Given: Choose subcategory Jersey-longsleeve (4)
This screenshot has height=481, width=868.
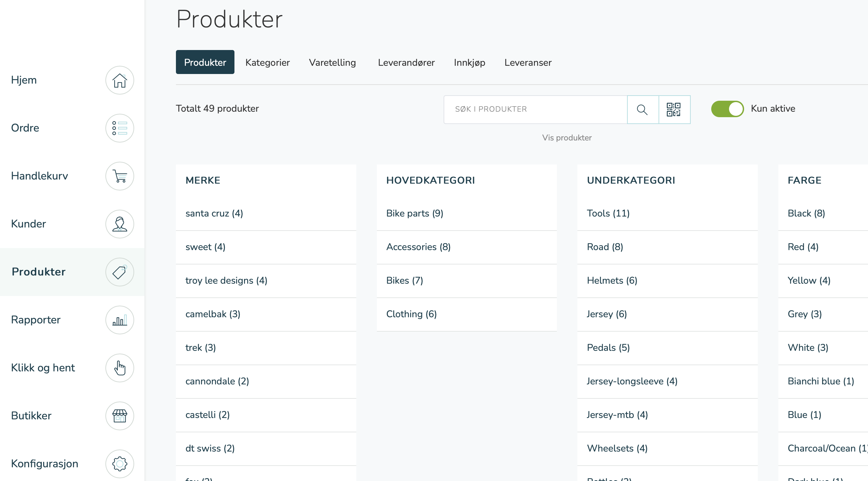Looking at the screenshot, I should pos(667,381).
